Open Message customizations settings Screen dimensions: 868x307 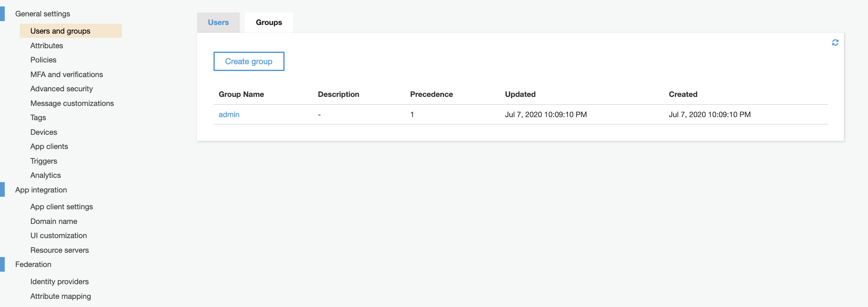point(72,103)
